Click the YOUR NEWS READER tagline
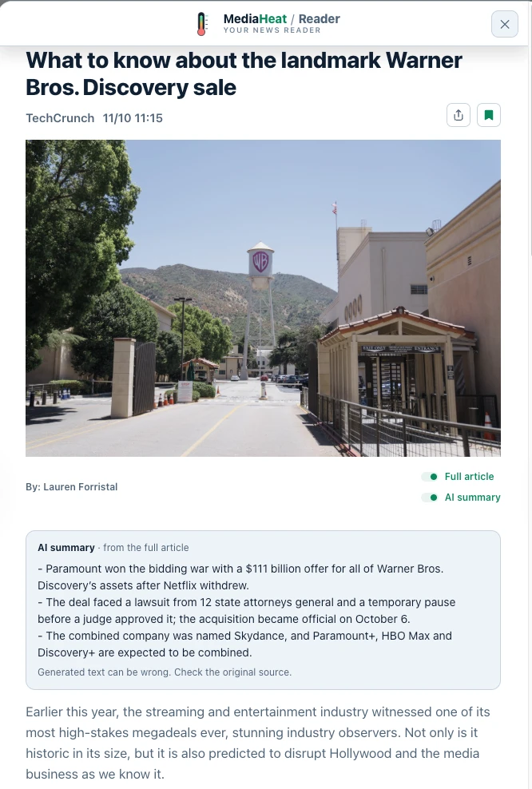 click(x=272, y=30)
